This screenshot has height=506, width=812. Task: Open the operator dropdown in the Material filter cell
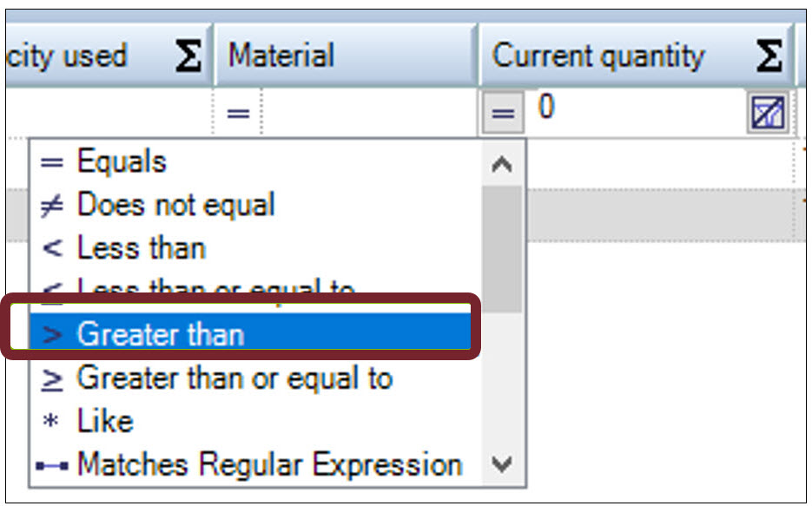coord(237,112)
